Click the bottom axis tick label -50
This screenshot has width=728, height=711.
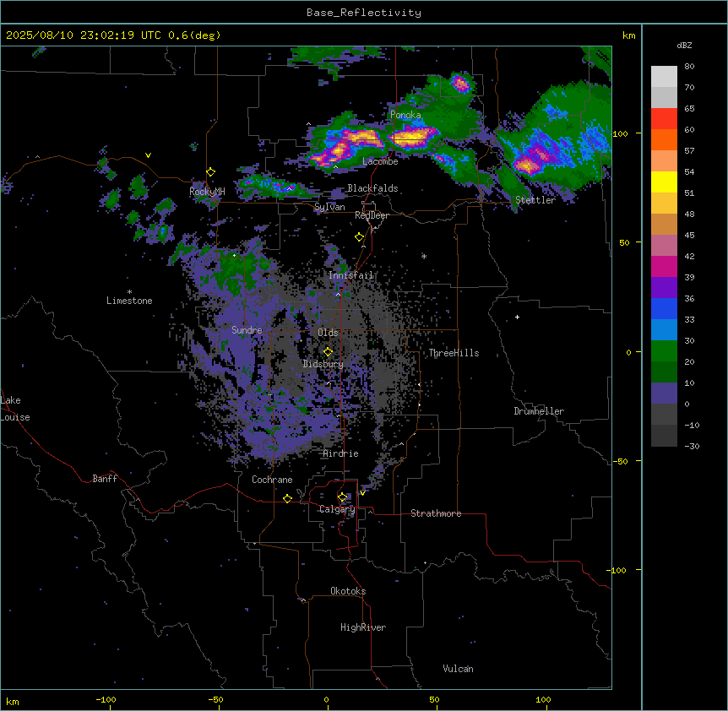click(215, 699)
